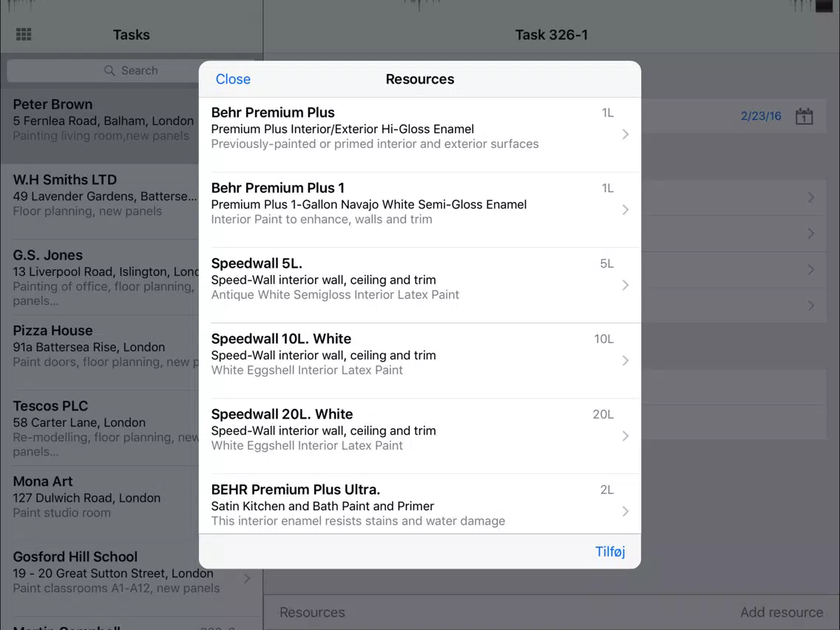Click the 10L quantity label
Image resolution: width=840 pixels, height=630 pixels.
point(603,339)
